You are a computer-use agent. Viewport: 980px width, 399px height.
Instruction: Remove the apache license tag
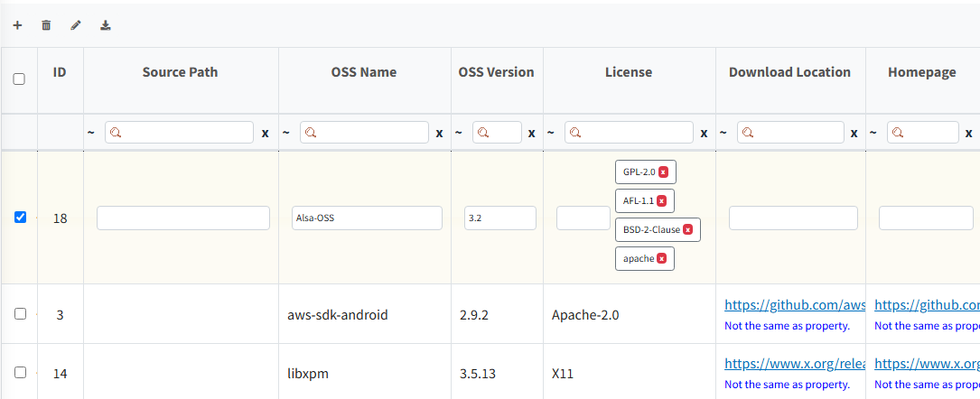pos(661,259)
